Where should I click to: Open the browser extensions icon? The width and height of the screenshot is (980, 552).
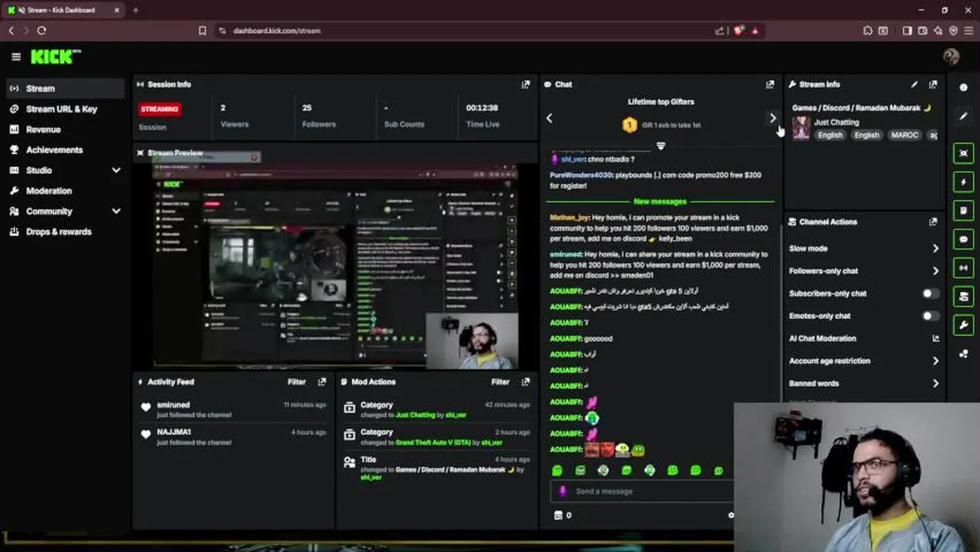(867, 31)
